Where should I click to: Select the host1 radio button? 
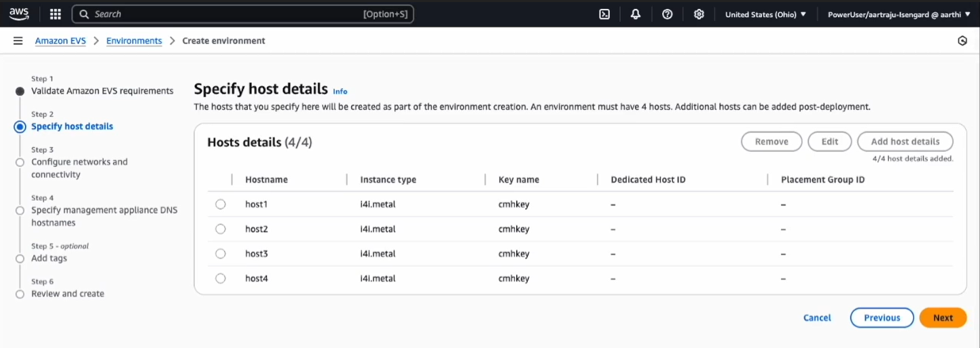(220, 204)
